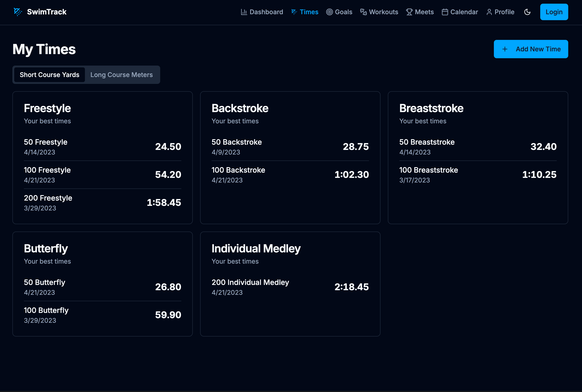
Task: Open the Calendar nav item
Action: coord(460,12)
